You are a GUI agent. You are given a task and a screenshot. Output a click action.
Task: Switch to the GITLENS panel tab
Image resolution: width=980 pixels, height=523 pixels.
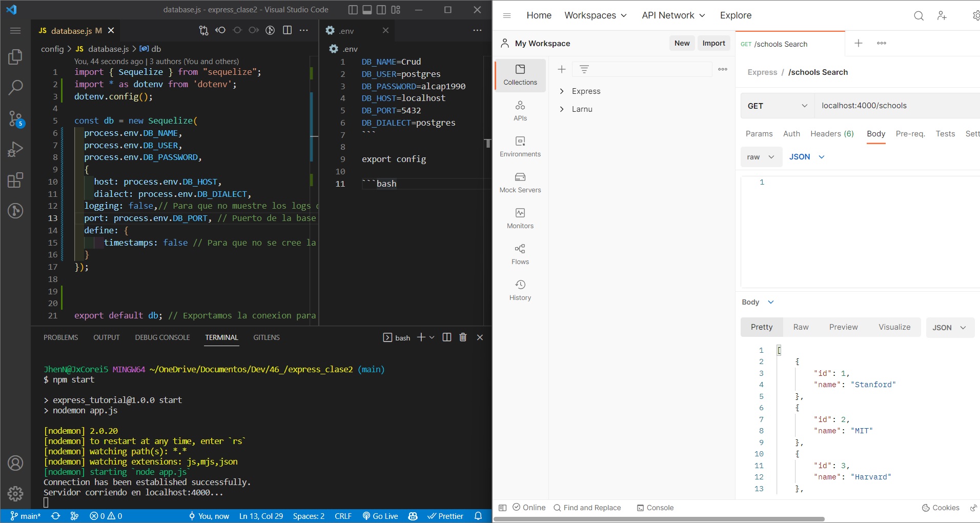(x=267, y=337)
